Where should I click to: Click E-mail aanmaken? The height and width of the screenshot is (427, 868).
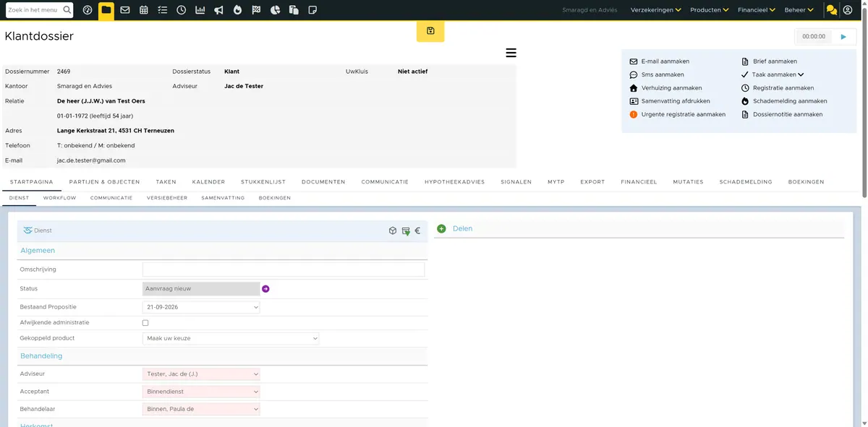[665, 61]
